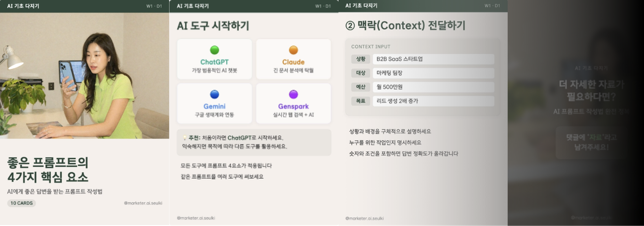The width and height of the screenshot is (644, 226).
Task: Click W1 · D1 label on the Context card
Action: pos(492,6)
